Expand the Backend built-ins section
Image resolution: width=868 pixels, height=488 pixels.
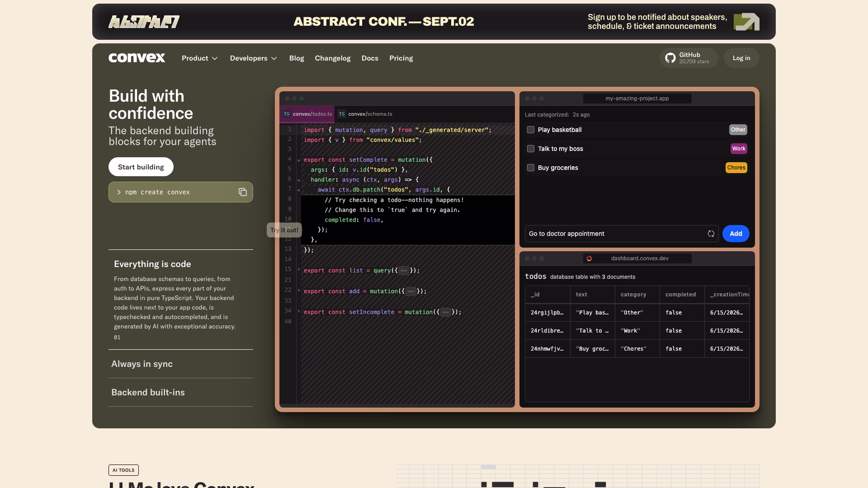[181, 392]
